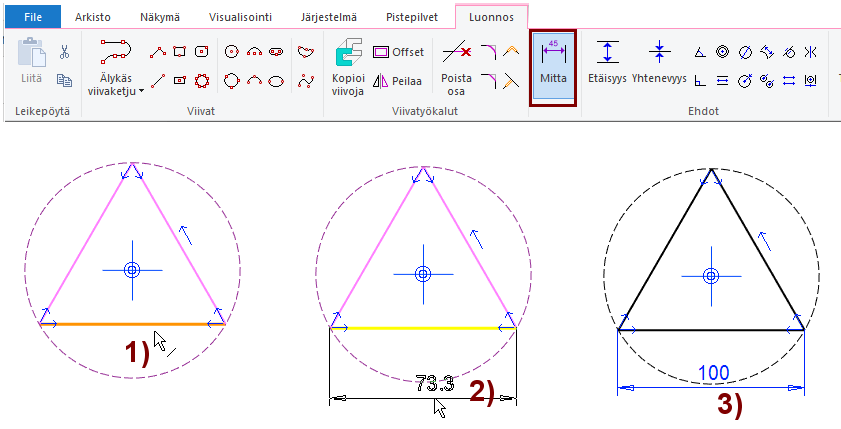The width and height of the screenshot is (841, 429).
Task: Apply the concentric constraint icon
Action: point(722,51)
